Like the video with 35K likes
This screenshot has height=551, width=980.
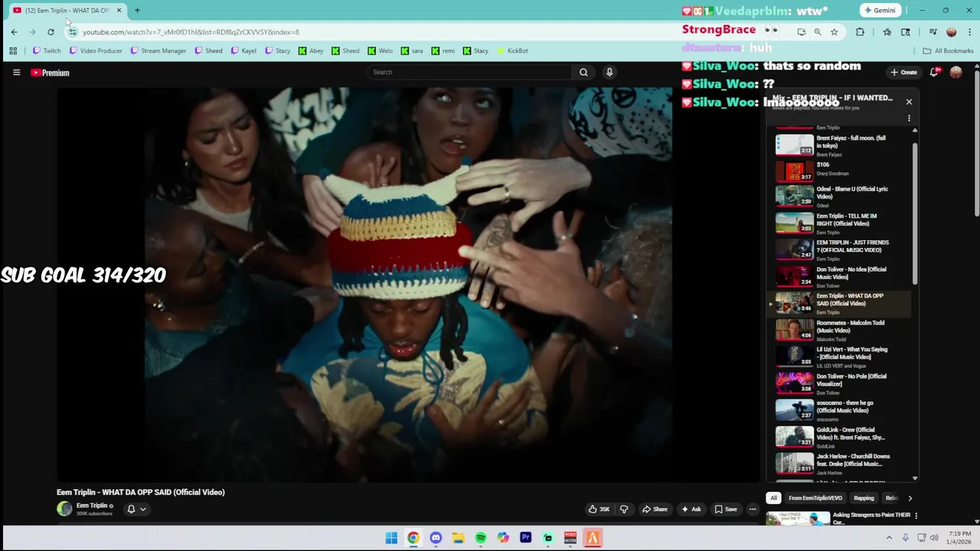(599, 509)
